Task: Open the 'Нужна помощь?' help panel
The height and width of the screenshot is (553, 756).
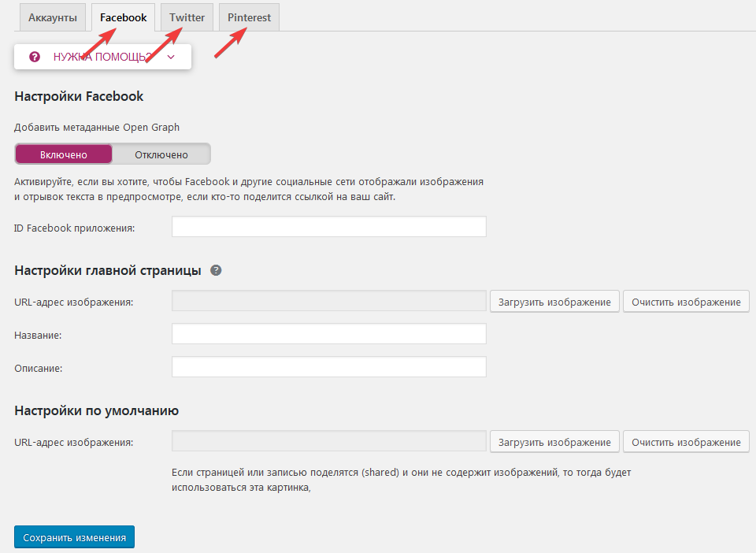Action: pos(102,57)
